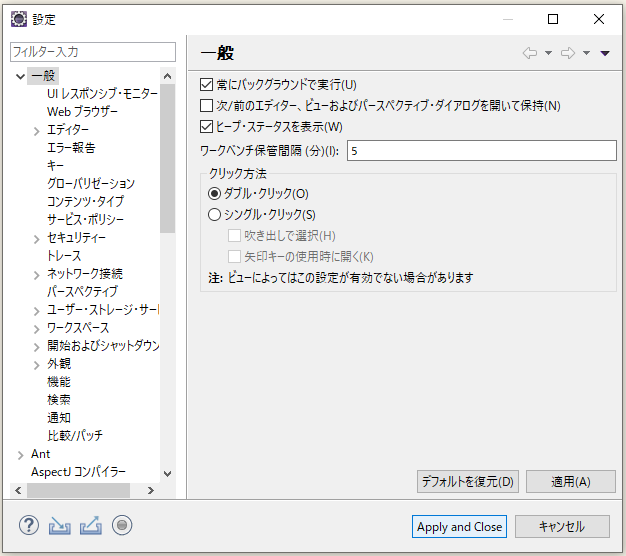626x556 pixels.
Task: Select 比較/パッチ tree item
Action: [75, 435]
